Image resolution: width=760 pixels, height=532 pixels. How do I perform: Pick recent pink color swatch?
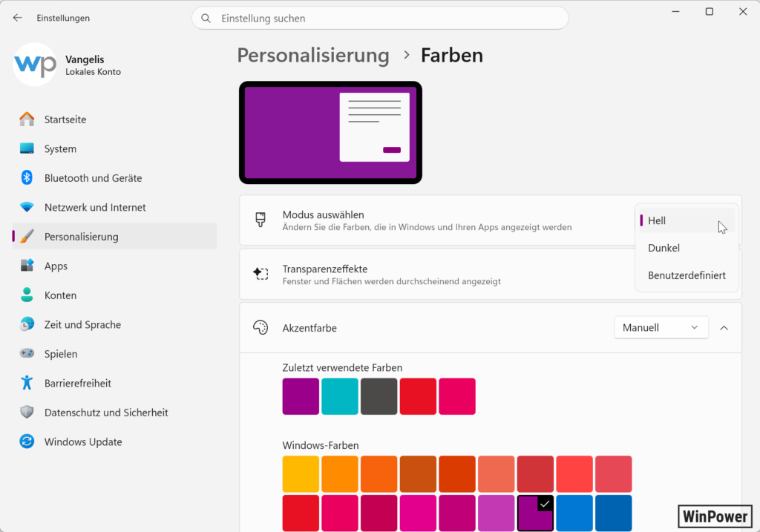(x=457, y=396)
